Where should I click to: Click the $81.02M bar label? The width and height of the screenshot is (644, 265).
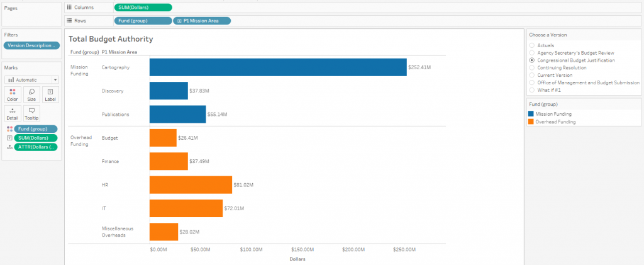[243, 185]
